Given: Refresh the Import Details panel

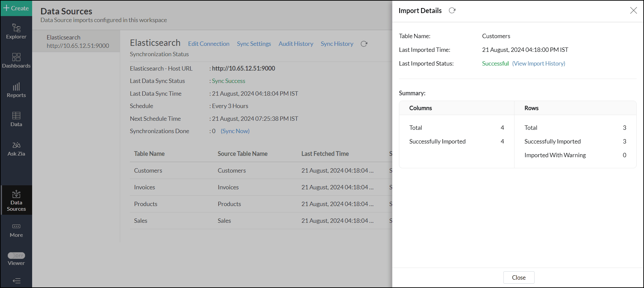Looking at the screenshot, I should click(452, 11).
